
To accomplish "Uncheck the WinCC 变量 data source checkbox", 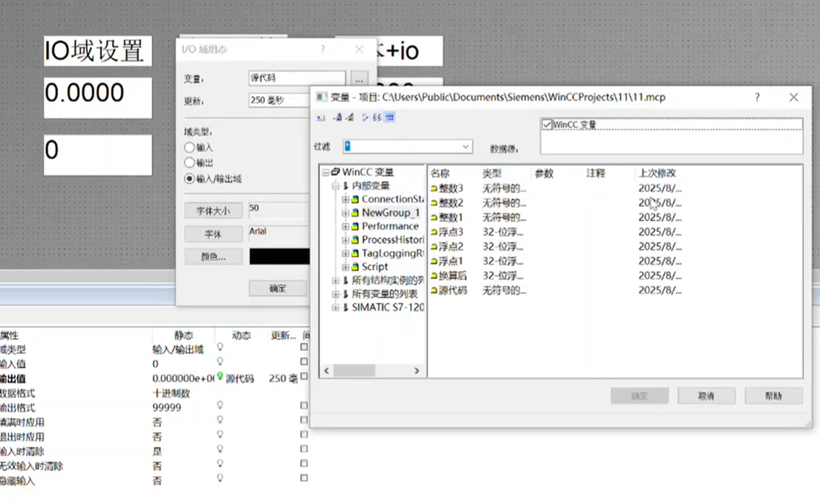I will (548, 125).
